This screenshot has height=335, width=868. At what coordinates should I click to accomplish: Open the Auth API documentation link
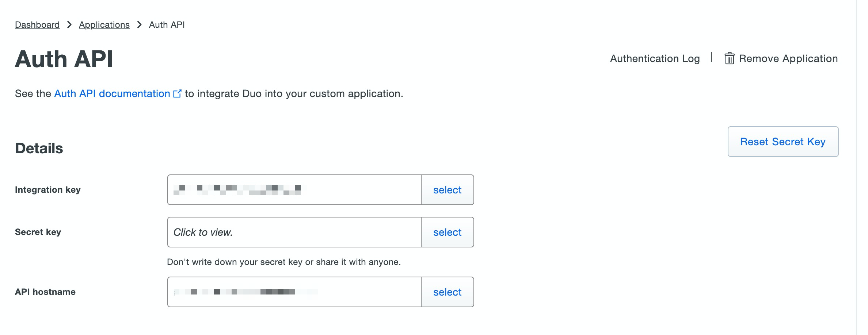tap(112, 94)
